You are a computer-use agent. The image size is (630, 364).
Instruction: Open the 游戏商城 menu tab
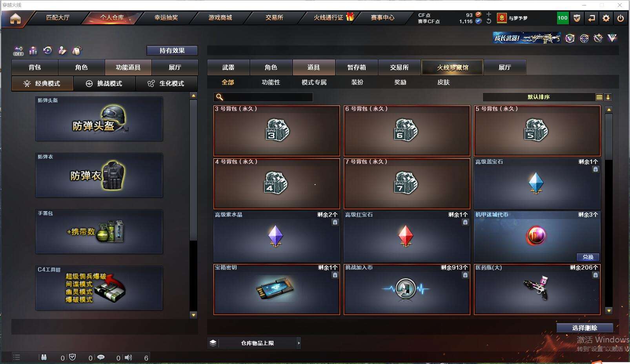(220, 18)
